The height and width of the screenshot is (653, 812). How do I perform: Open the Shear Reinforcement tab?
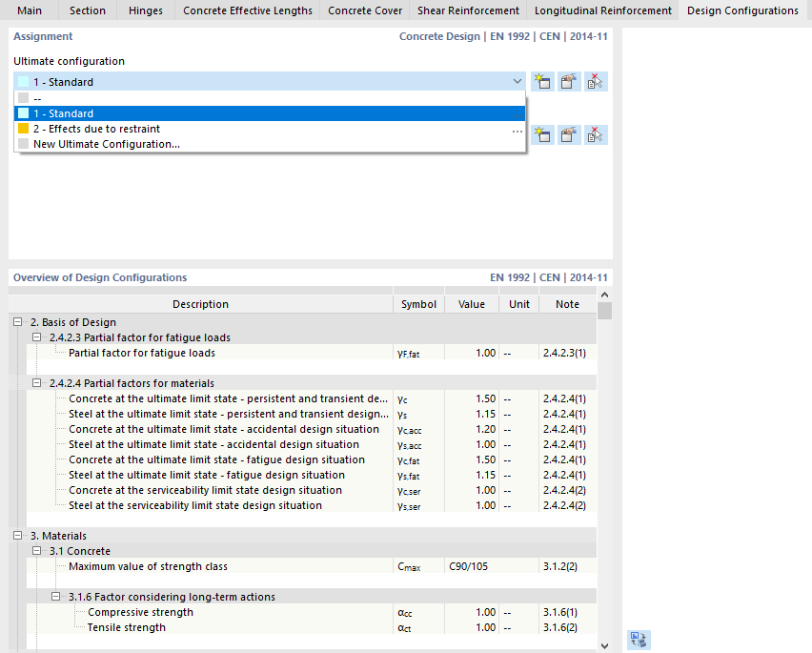point(468,10)
